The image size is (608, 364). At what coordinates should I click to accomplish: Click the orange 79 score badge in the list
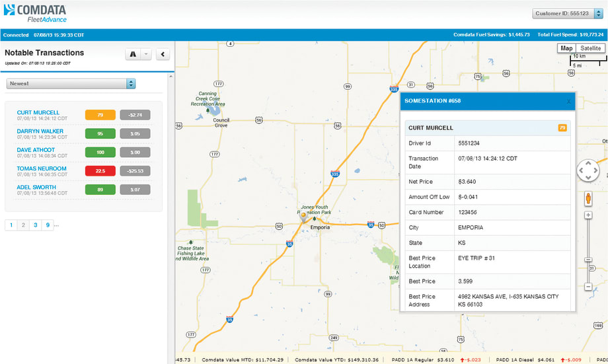point(100,115)
